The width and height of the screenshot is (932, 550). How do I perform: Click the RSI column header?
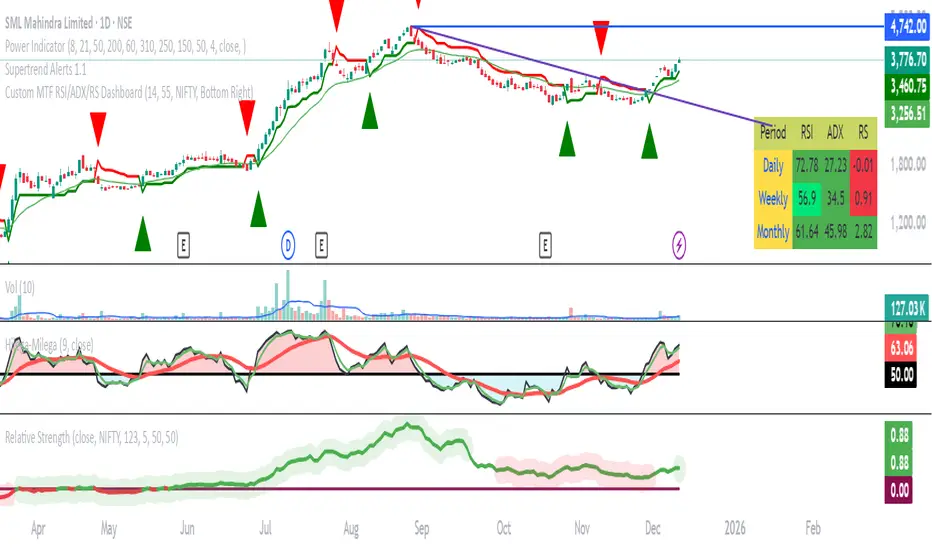point(807,133)
